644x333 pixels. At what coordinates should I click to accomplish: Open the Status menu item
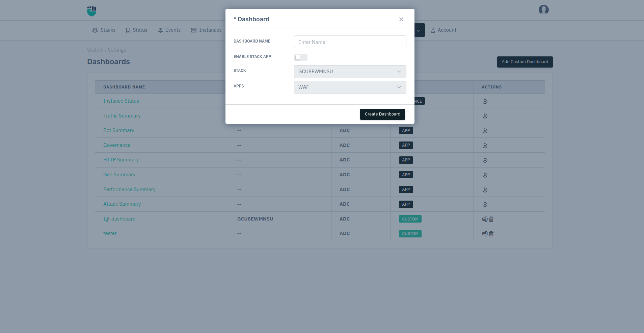(136, 30)
